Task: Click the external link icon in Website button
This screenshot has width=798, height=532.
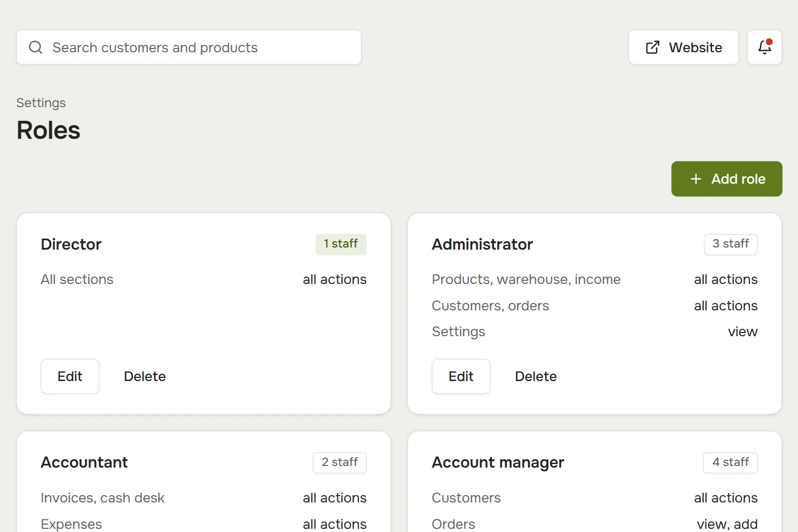Action: point(653,47)
